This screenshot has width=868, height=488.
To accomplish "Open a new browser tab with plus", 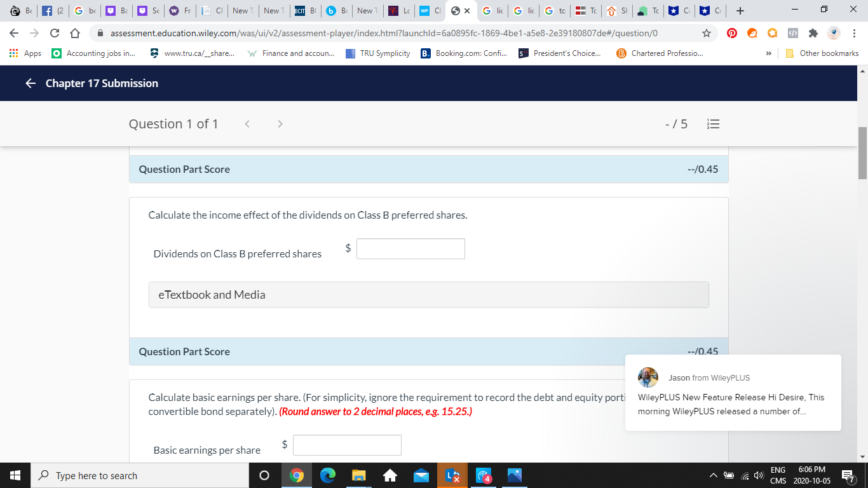I will pos(741,11).
